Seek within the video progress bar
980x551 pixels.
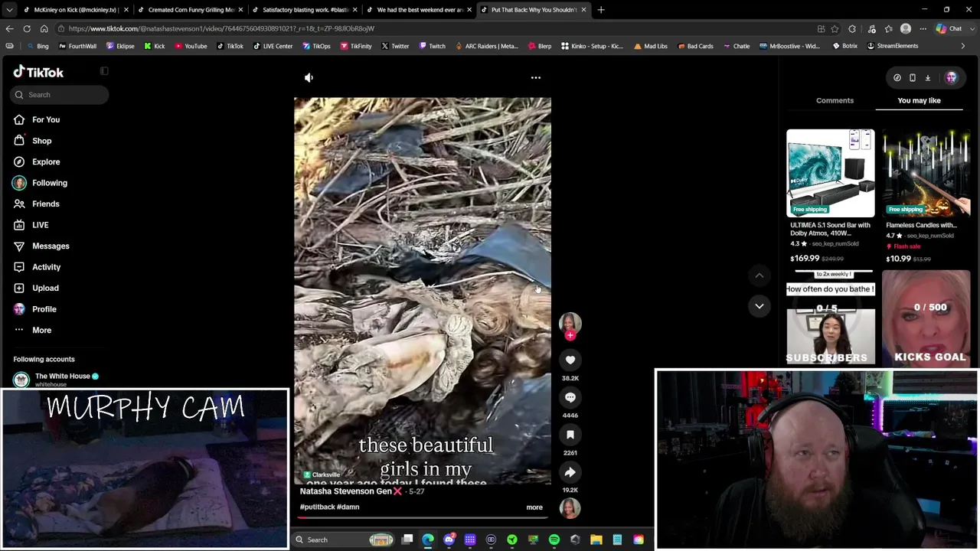(423, 517)
